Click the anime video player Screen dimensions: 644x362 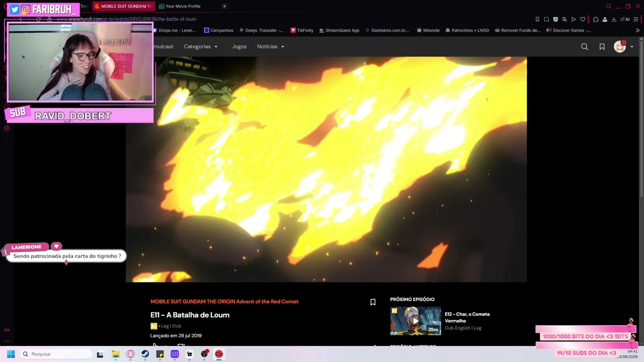coord(326,169)
